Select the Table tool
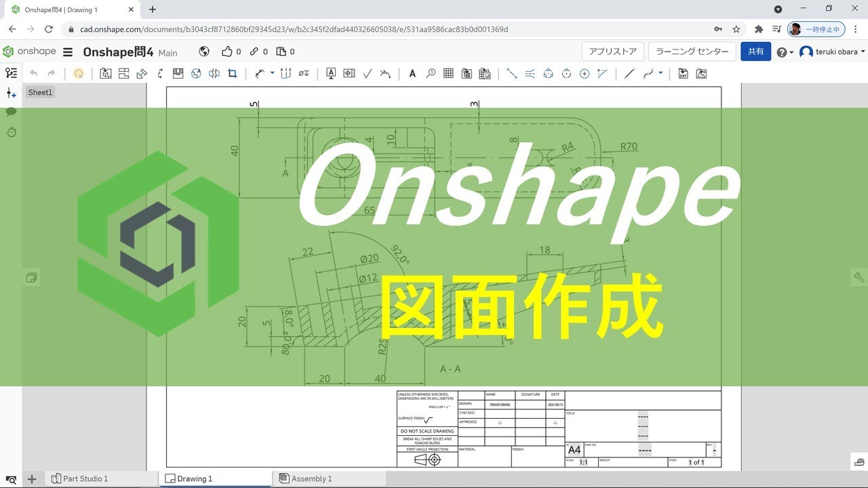The height and width of the screenshot is (488, 868). coord(448,73)
